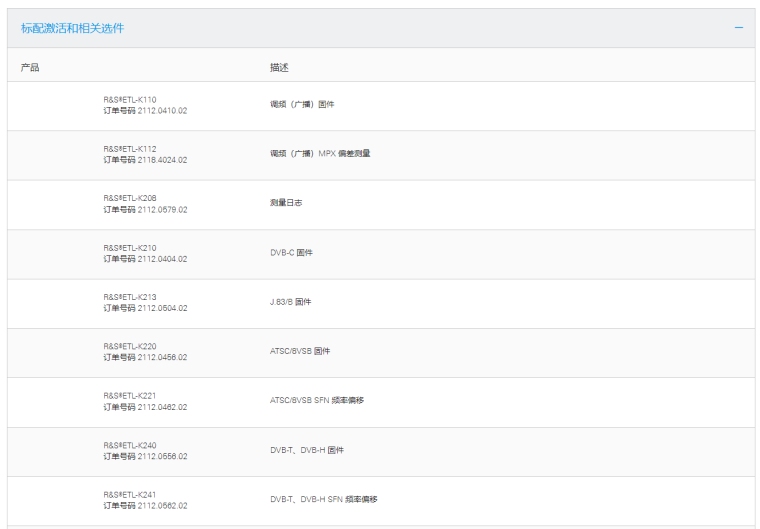Click the DVB-C 固件 description
Screen dimensions: 760x529
[x=284, y=253]
